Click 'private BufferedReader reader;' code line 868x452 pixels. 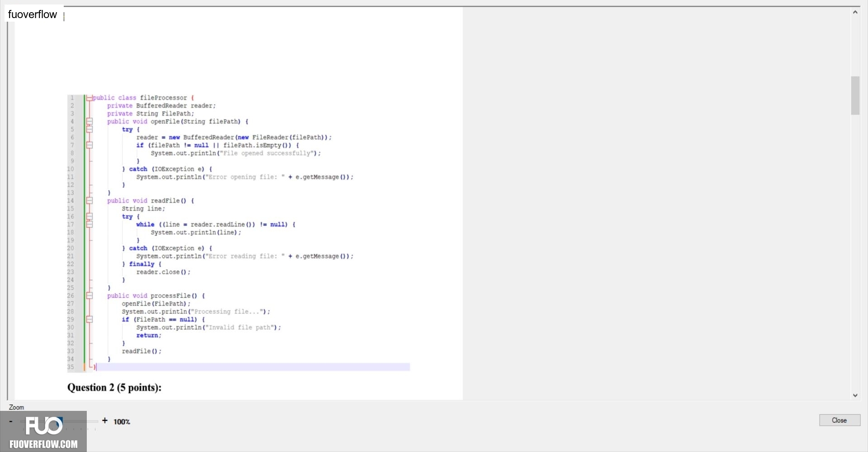(x=161, y=106)
